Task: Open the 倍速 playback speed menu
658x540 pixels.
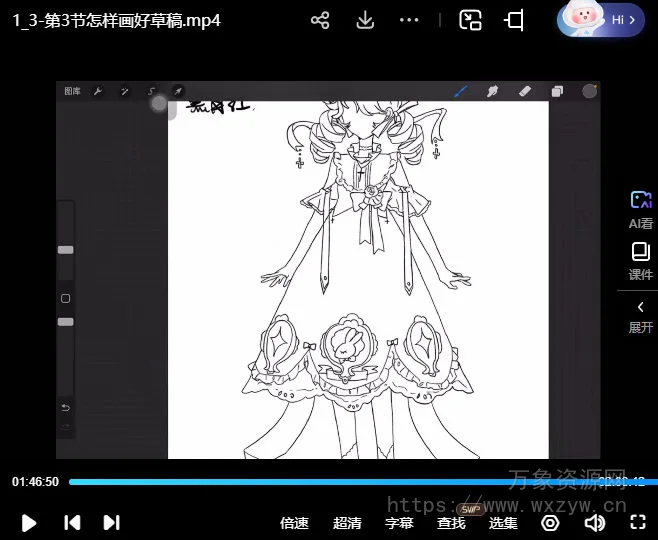Action: (294, 522)
